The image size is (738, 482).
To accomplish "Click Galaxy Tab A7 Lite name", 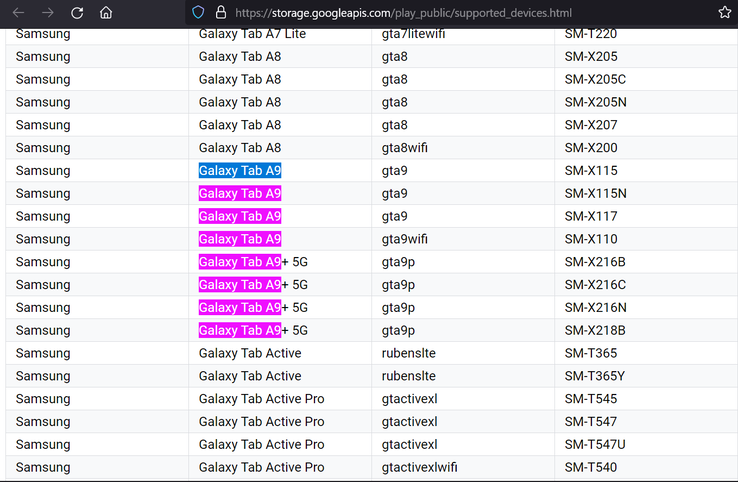I will click(x=252, y=34).
